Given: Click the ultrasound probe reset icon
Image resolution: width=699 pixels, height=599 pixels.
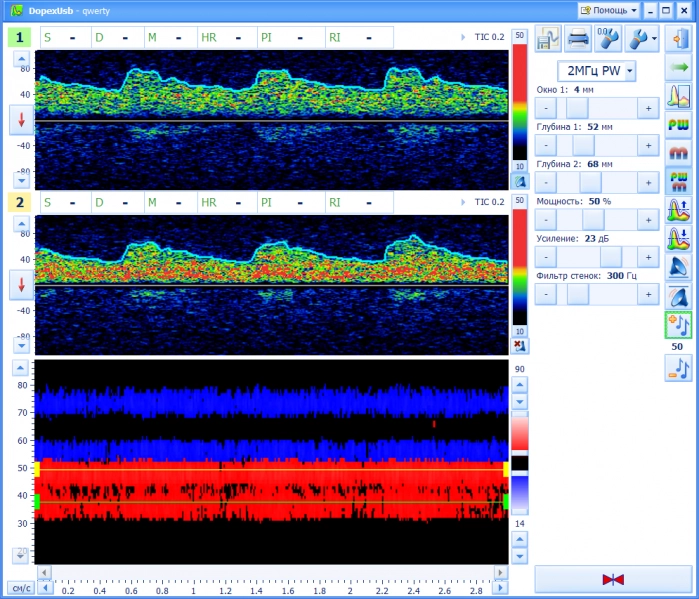Looking at the screenshot, I should 609,39.
